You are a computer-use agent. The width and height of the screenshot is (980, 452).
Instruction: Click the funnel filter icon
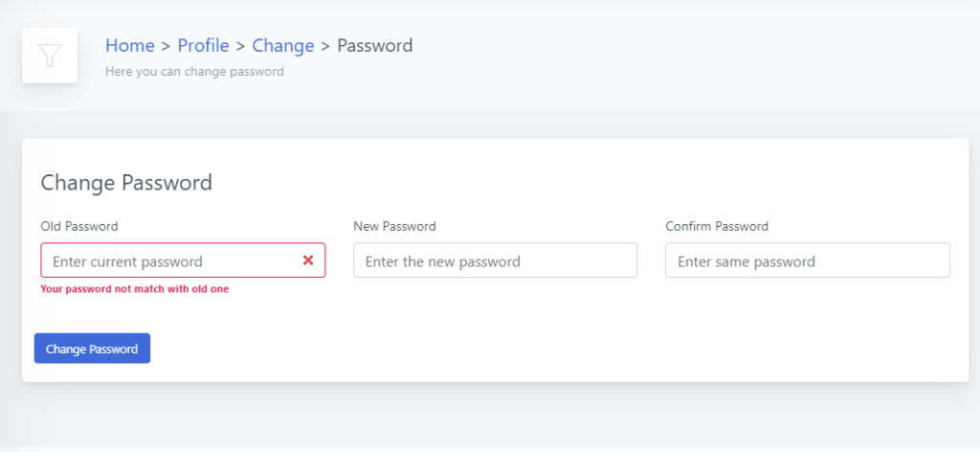pos(50,55)
